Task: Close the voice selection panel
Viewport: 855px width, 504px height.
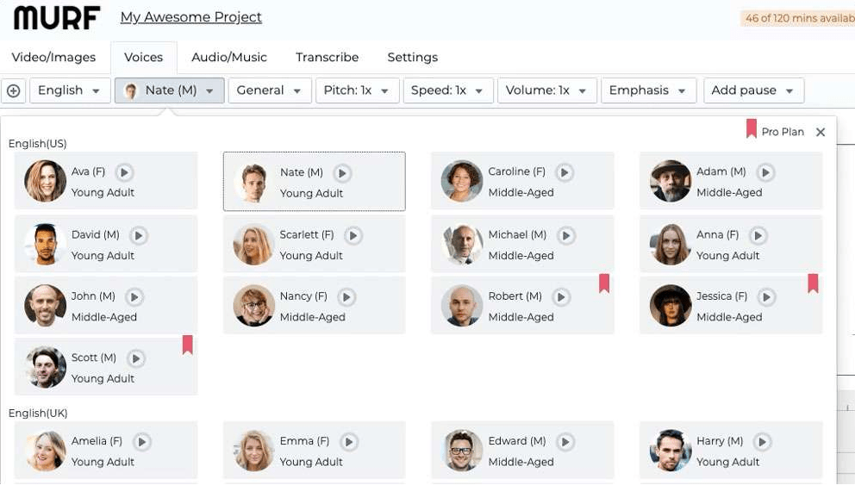Action: (x=821, y=132)
